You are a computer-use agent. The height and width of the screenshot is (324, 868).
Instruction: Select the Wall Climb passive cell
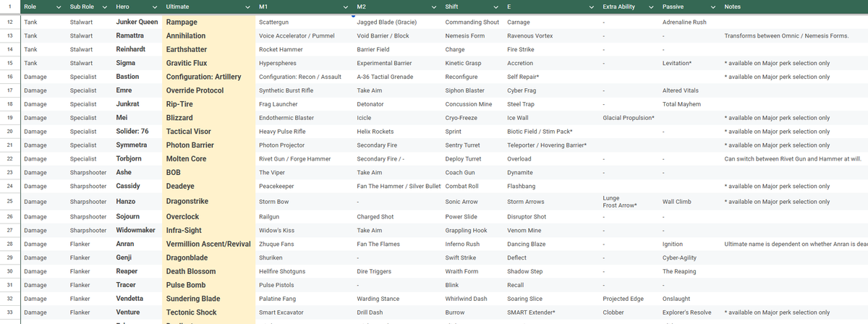[x=690, y=202]
